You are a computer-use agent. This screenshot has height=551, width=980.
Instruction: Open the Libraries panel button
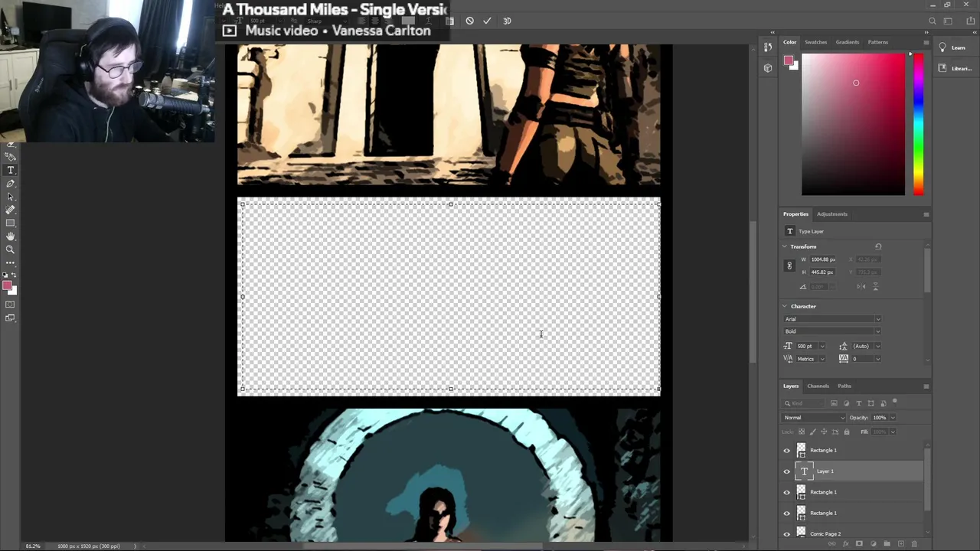[954, 68]
